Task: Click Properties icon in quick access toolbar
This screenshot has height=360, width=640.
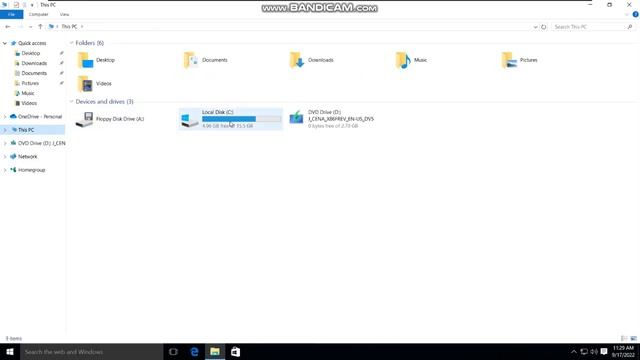Action: (16, 5)
